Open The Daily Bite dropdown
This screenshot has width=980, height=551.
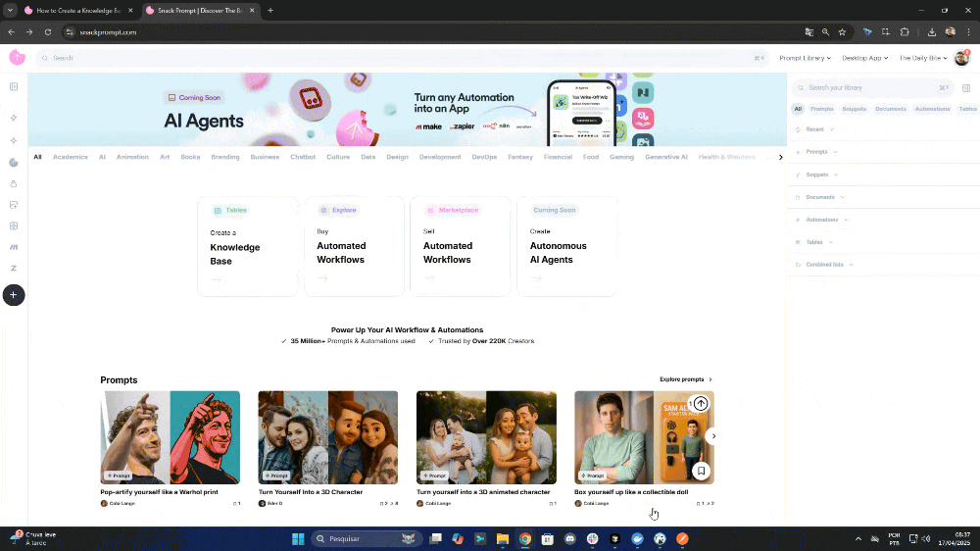tap(923, 58)
